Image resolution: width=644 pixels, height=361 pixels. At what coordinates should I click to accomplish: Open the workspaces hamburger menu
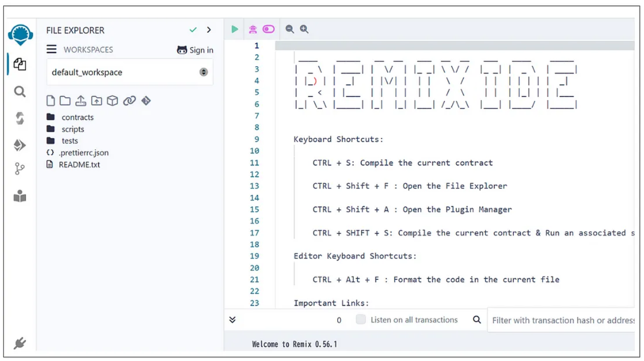51,49
